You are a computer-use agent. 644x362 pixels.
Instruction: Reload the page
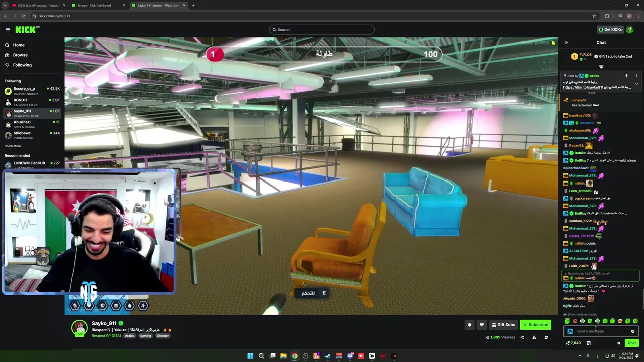[x=23, y=16]
